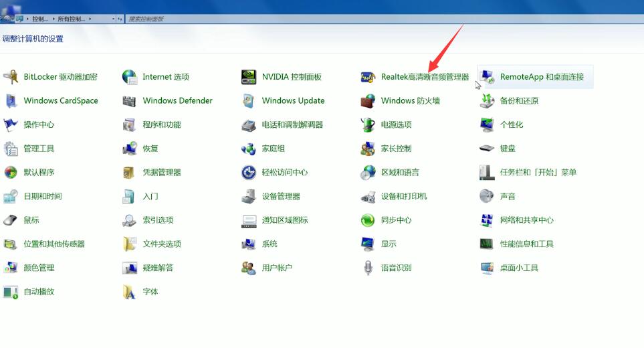
Task: Open the 显示 link
Action: coord(389,244)
